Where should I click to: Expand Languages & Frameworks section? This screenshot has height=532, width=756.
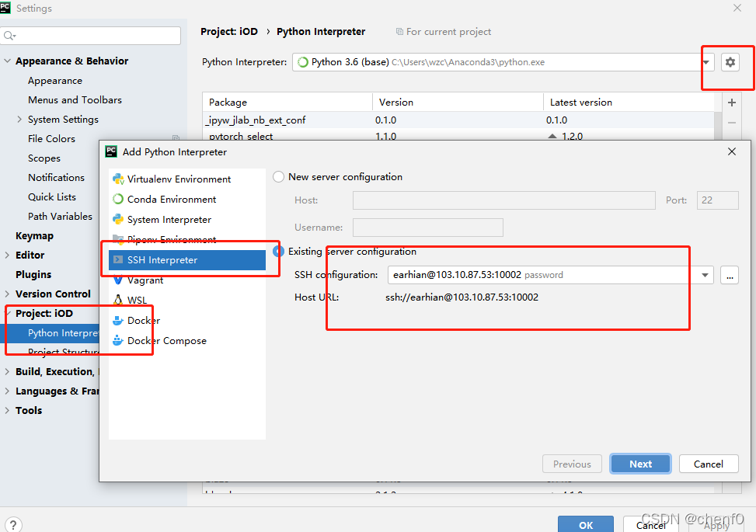coord(7,391)
